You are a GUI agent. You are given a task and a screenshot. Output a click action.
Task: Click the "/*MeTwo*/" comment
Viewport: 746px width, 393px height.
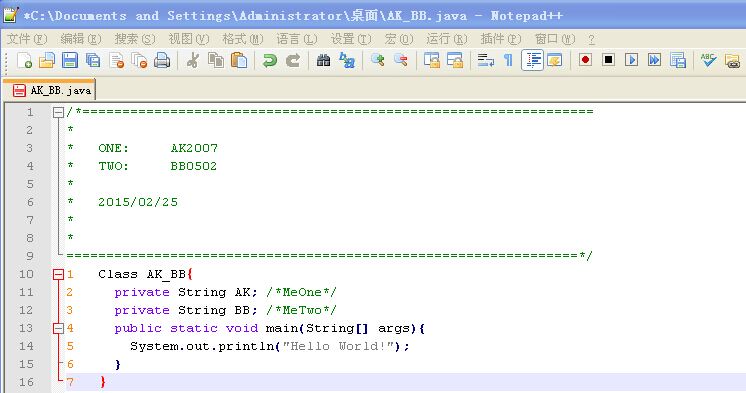301,310
